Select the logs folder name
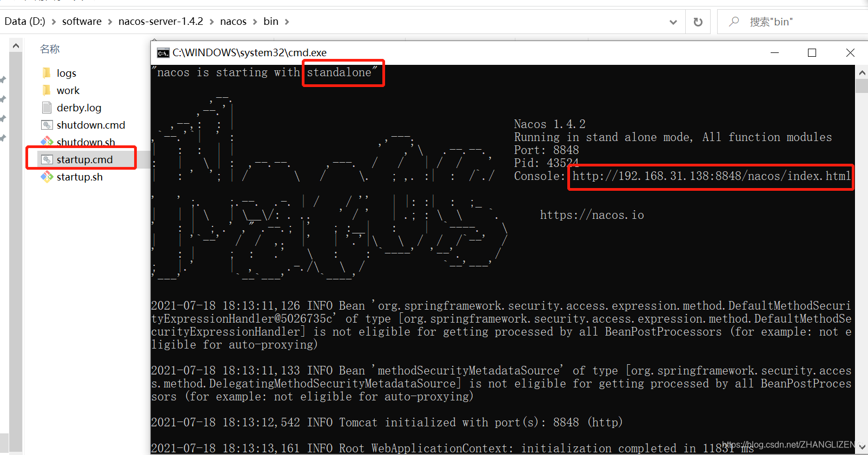The height and width of the screenshot is (455, 868). click(x=67, y=73)
